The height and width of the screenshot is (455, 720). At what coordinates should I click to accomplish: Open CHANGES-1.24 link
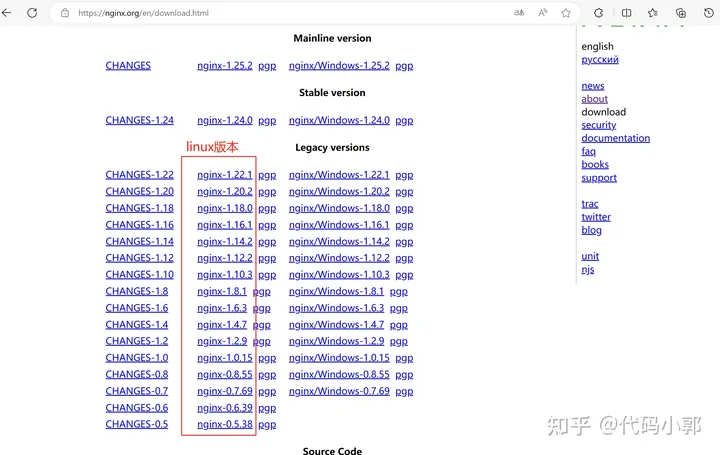coord(140,120)
